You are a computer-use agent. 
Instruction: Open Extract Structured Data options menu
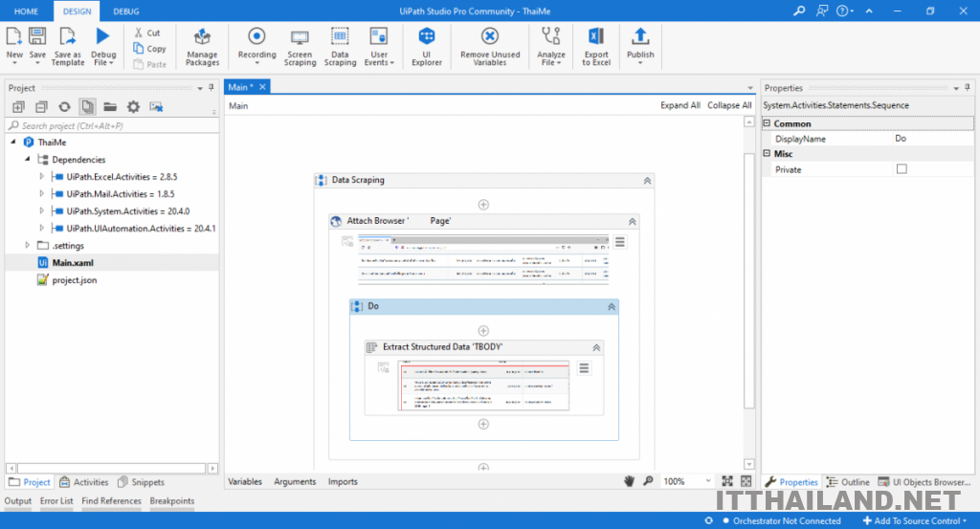coord(584,368)
